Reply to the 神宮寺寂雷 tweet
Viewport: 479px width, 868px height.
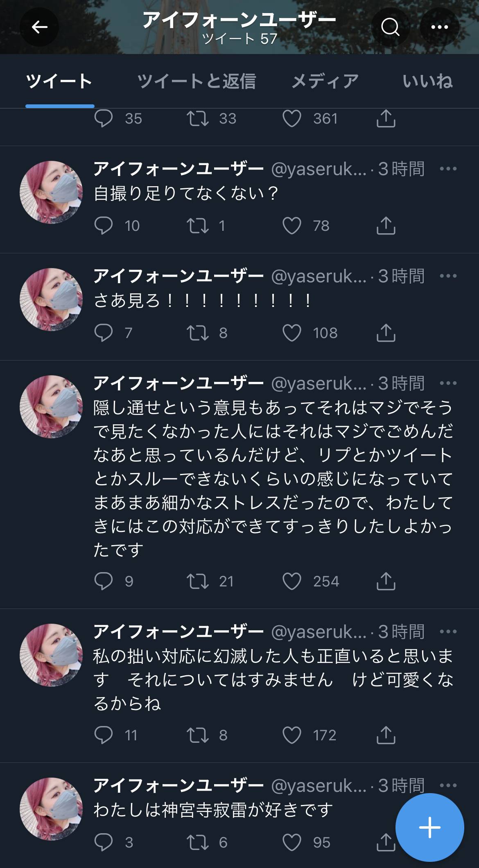[103, 843]
